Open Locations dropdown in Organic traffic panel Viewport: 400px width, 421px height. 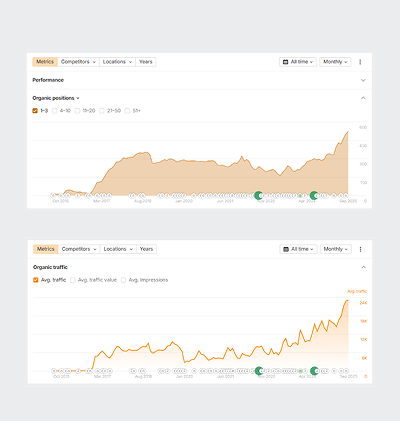coord(118,249)
